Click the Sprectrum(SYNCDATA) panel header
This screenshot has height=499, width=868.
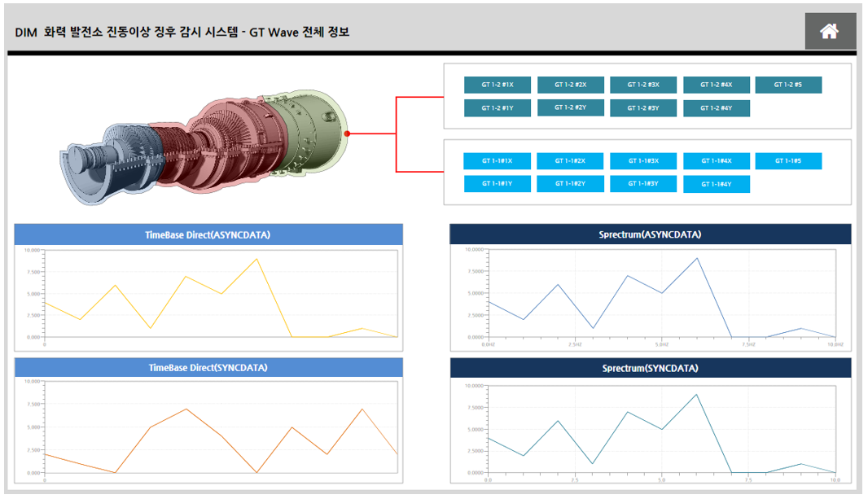650,368
